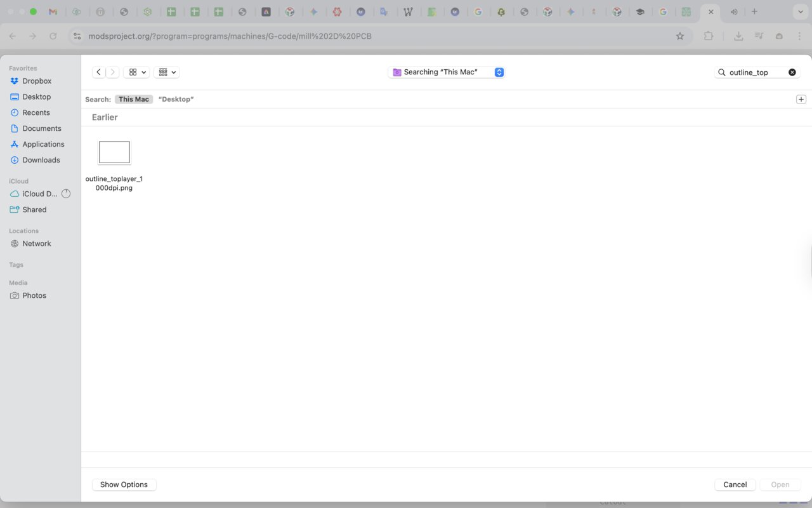This screenshot has height=508, width=812.
Task: Open Downloads folder in the sidebar
Action: tap(41, 161)
